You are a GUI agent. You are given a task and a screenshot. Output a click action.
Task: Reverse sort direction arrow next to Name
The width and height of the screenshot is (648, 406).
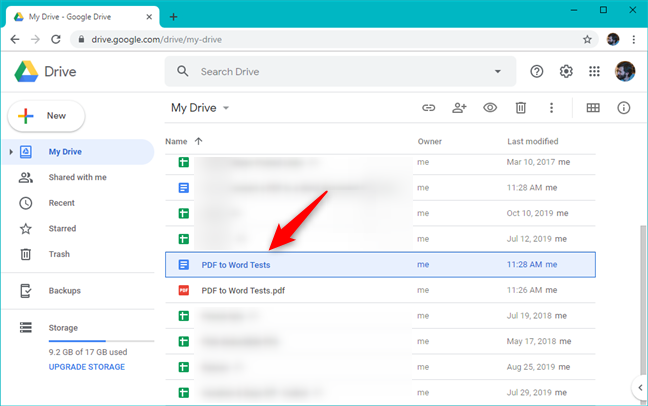pos(198,141)
